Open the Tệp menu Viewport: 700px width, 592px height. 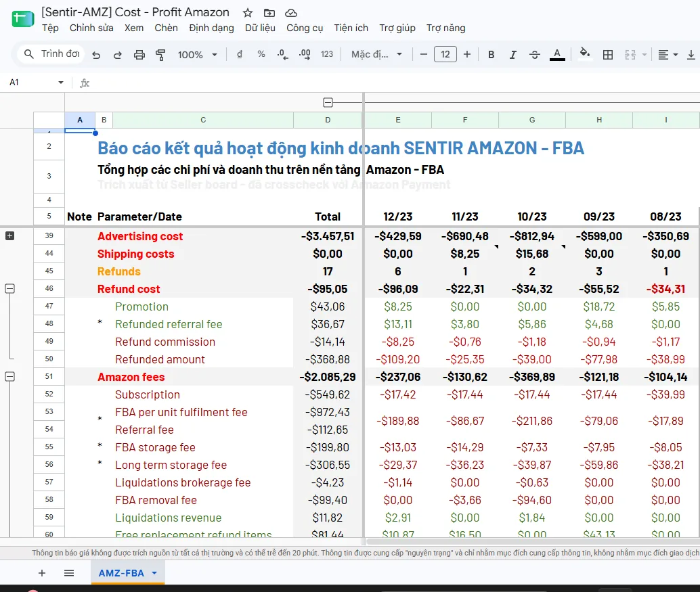click(51, 28)
